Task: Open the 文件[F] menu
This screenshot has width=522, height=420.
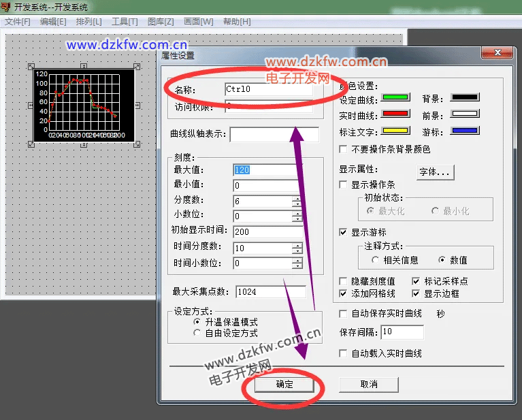Action: tap(18, 22)
